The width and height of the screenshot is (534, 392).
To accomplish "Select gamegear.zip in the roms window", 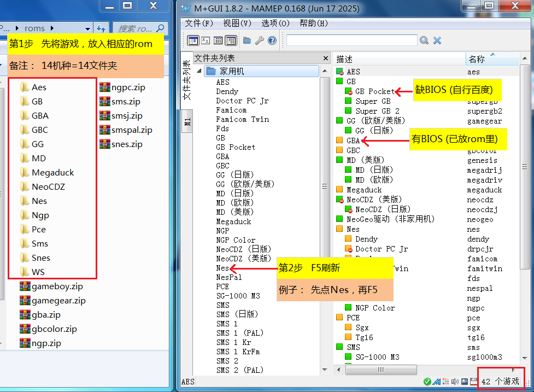I will pyautogui.click(x=53, y=301).
